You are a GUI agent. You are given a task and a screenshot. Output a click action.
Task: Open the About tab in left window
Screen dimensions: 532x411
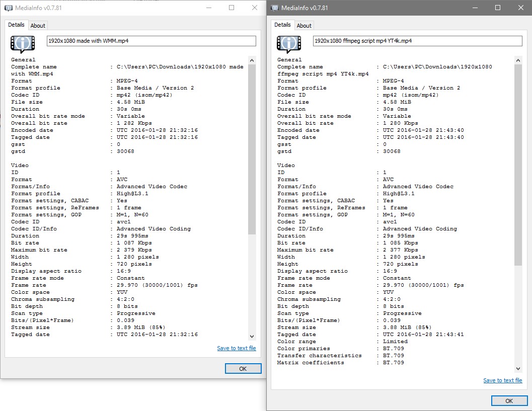[38, 26]
